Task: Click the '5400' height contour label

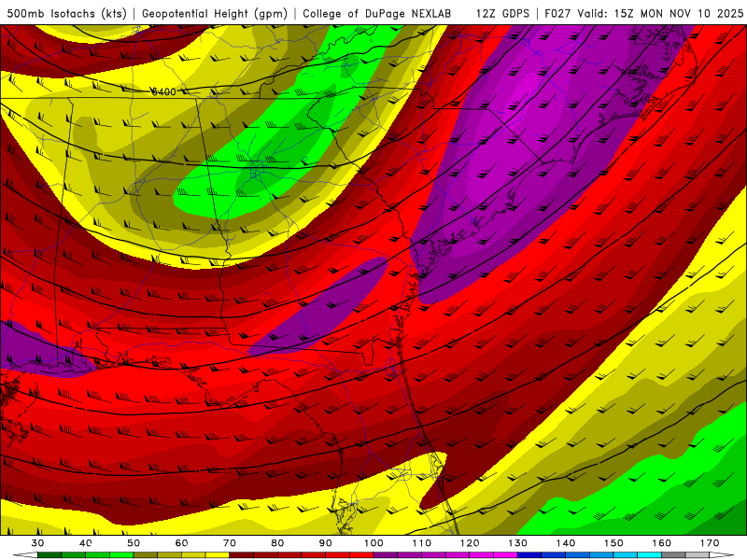Action: [x=163, y=91]
